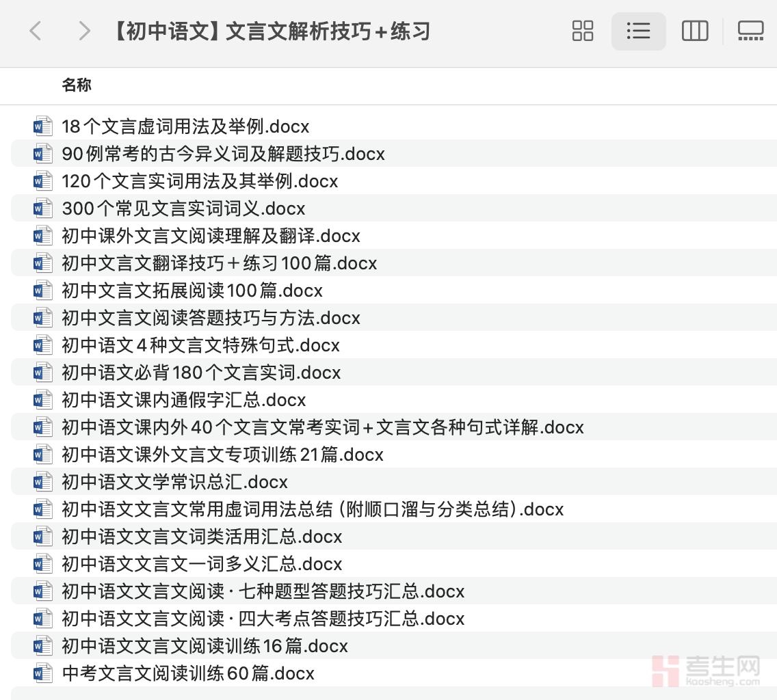Switch to list view
This screenshot has width=777, height=700.
638,31
